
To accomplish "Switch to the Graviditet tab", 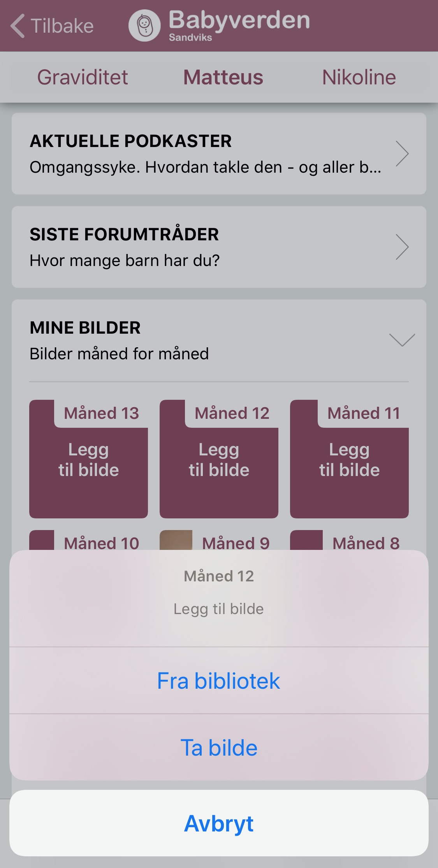I will 83,77.
